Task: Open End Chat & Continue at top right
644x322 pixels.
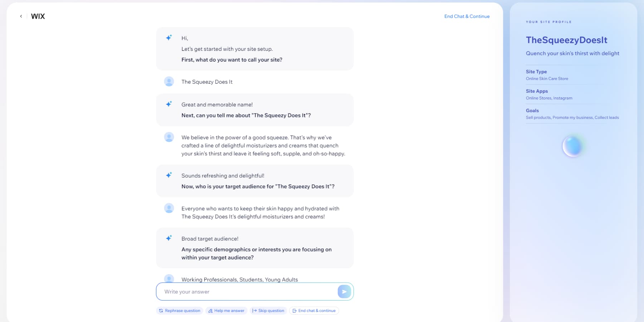Action: click(467, 16)
